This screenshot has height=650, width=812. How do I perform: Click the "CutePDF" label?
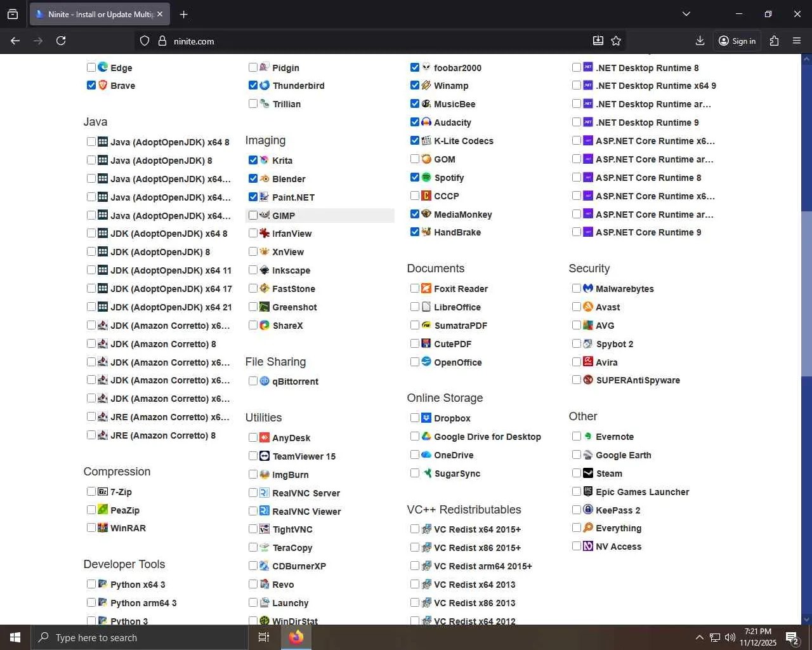[x=452, y=344]
